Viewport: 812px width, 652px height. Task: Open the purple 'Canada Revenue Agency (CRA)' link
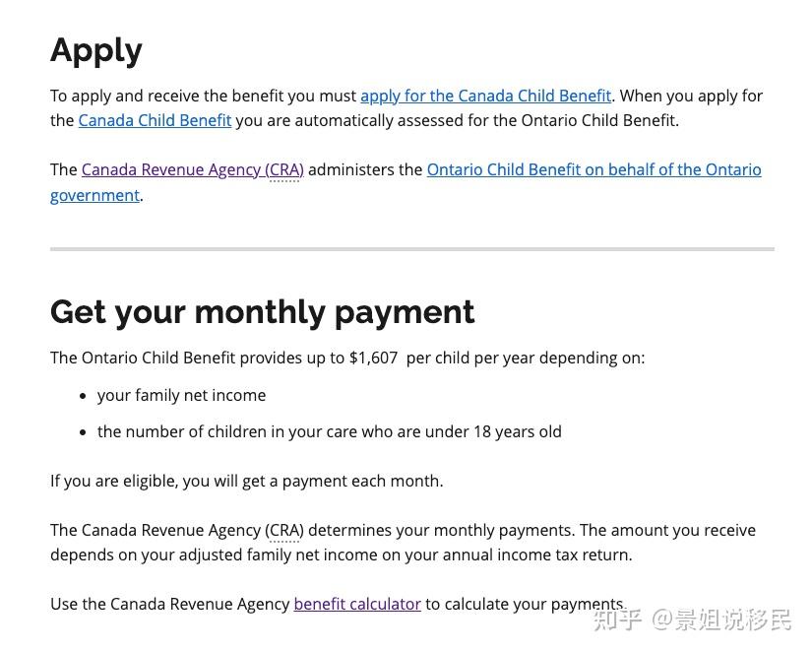(x=192, y=169)
